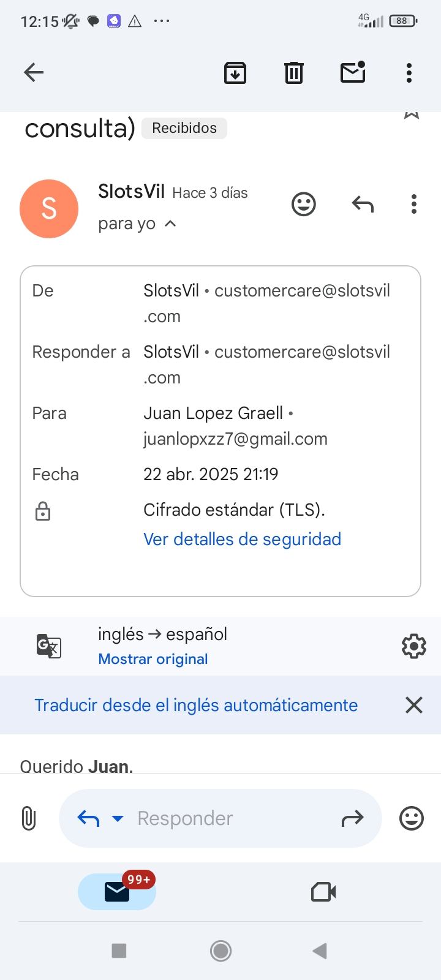Add emoji reaction to SlotsVil message
This screenshot has width=441, height=980.
[303, 204]
